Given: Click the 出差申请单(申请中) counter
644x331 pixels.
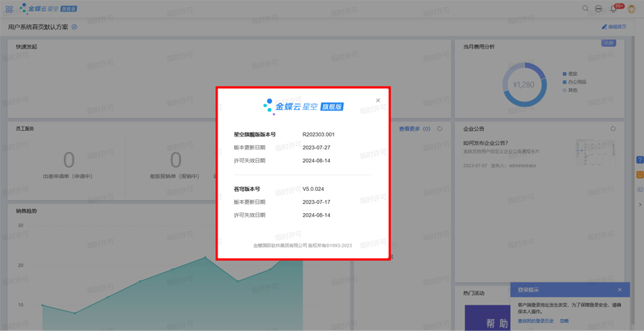Looking at the screenshot, I should (x=68, y=165).
